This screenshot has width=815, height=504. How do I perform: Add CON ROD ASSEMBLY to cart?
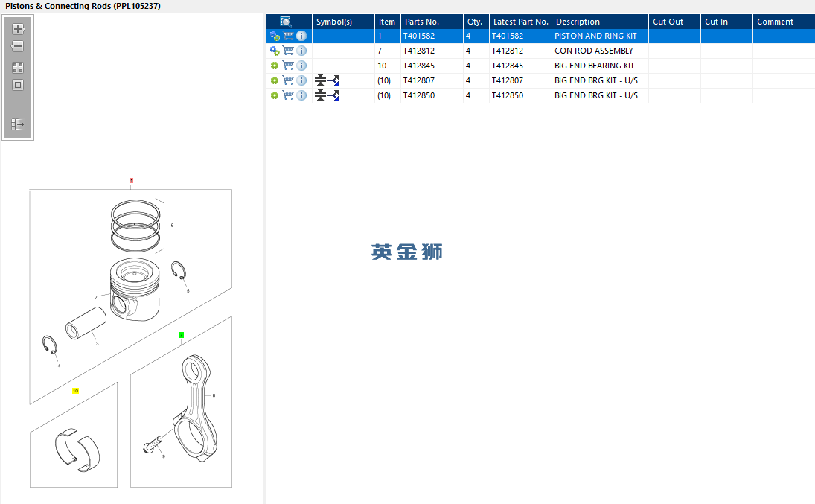288,51
